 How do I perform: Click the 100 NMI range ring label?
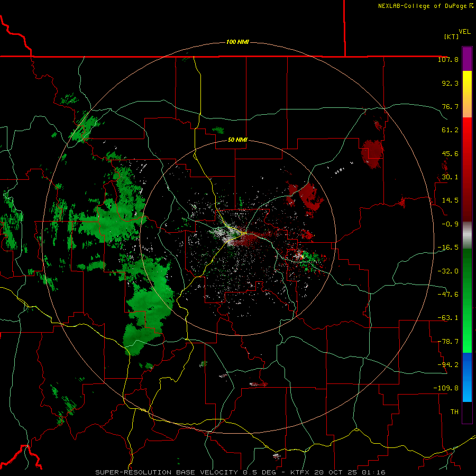(x=237, y=42)
